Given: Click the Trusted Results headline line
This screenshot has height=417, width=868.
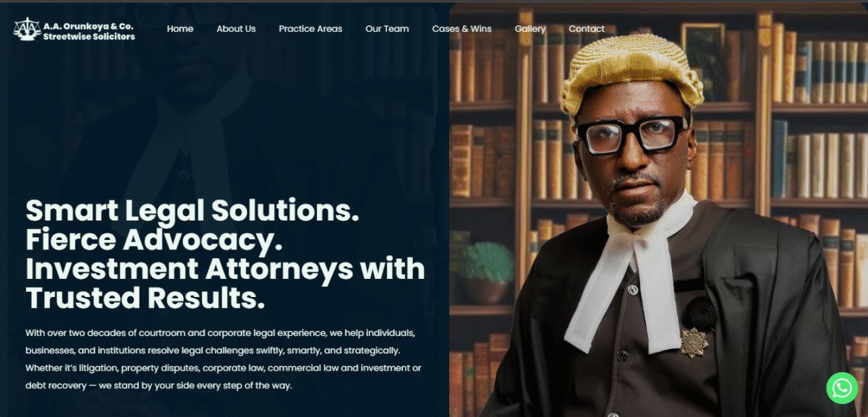Looking at the screenshot, I should 145,298.
